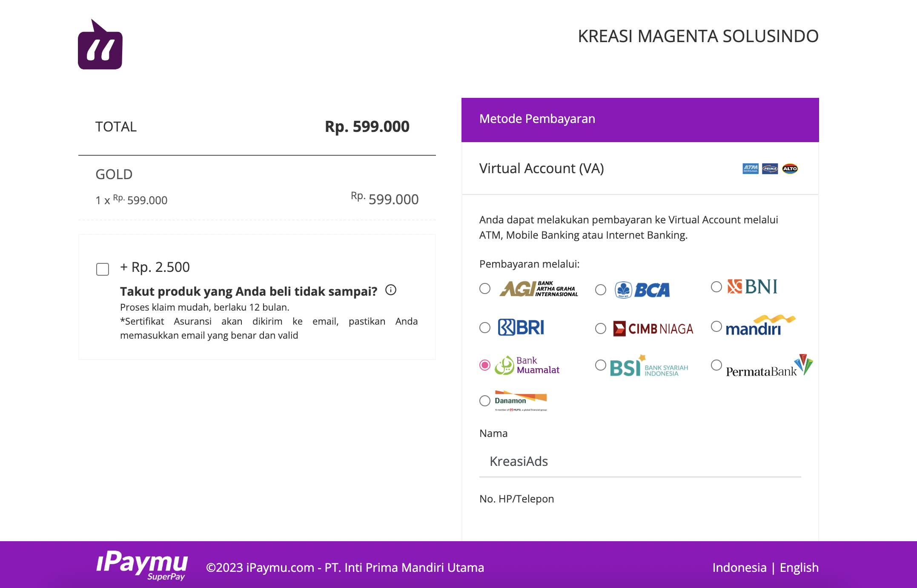917x588 pixels.
Task: Click the purple quote-bubble merchant logo
Action: pyautogui.click(x=100, y=45)
